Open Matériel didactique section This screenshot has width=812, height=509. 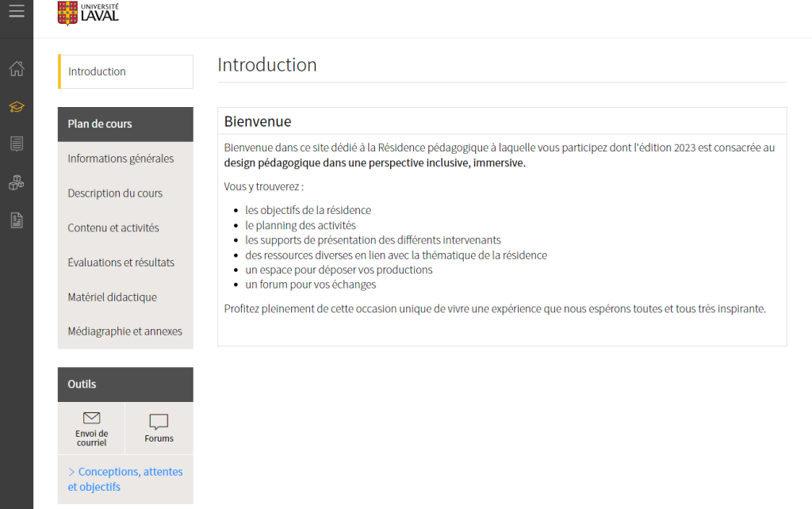click(x=112, y=297)
